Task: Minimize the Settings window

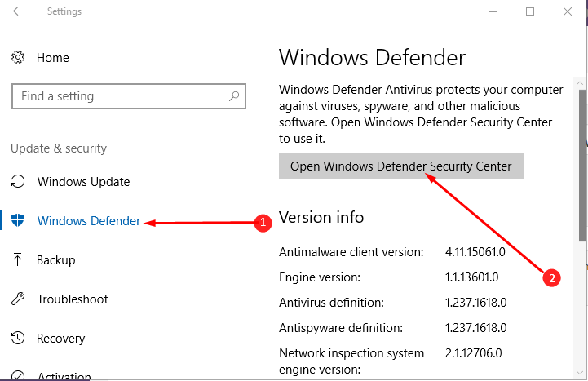Action: coord(493,11)
